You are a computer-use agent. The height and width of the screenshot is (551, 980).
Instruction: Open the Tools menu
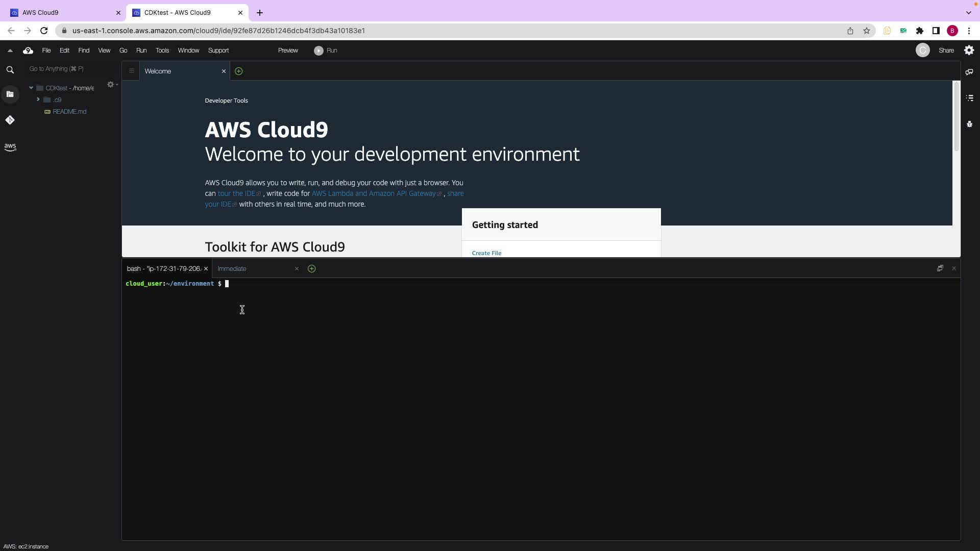point(162,51)
